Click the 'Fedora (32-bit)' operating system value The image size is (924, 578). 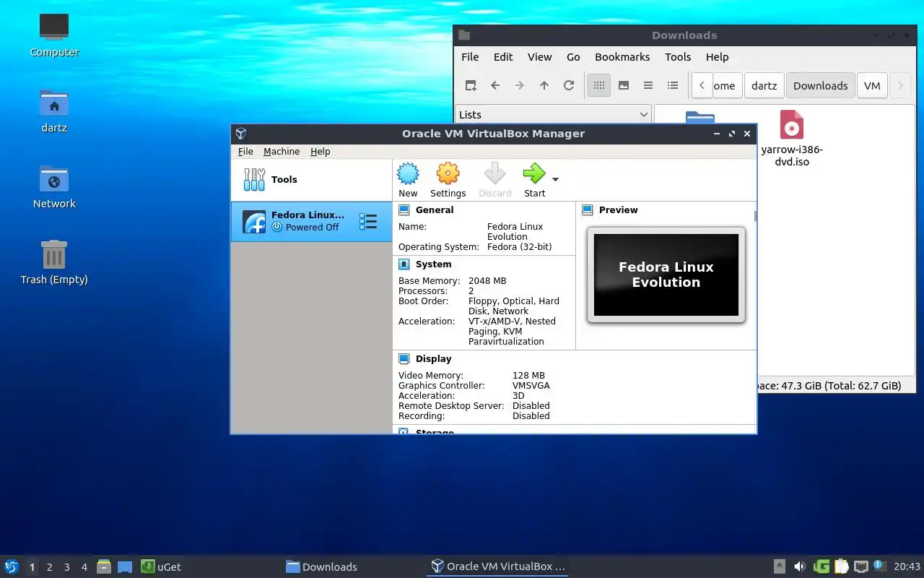pyautogui.click(x=519, y=247)
